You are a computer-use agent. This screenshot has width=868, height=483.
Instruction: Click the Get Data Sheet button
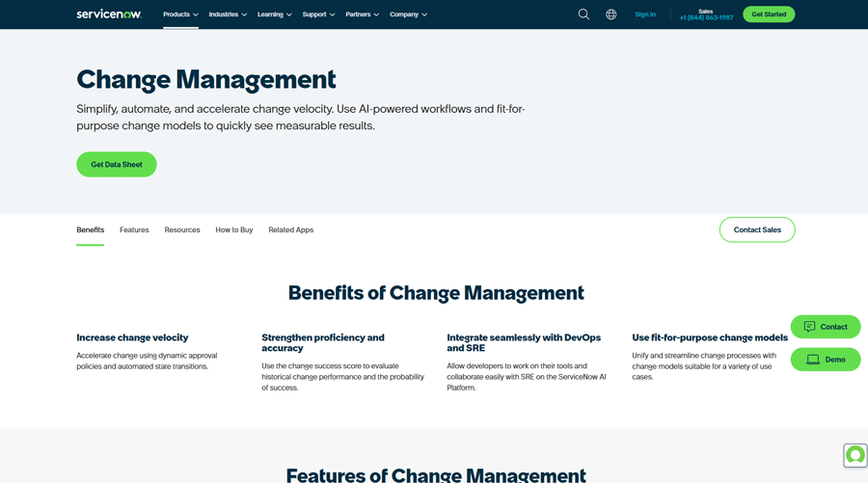tap(117, 164)
